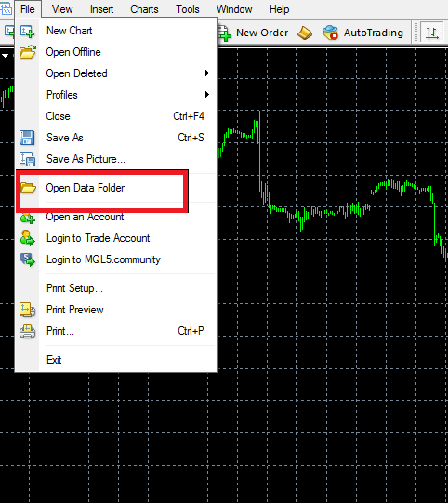
Task: Click the Open Data Folder icon
Action: 28,188
